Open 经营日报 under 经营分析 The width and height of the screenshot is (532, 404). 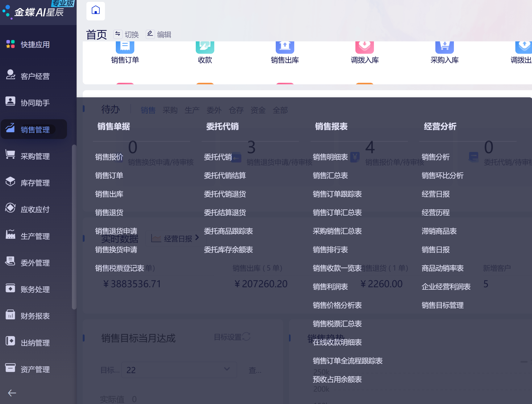click(436, 194)
